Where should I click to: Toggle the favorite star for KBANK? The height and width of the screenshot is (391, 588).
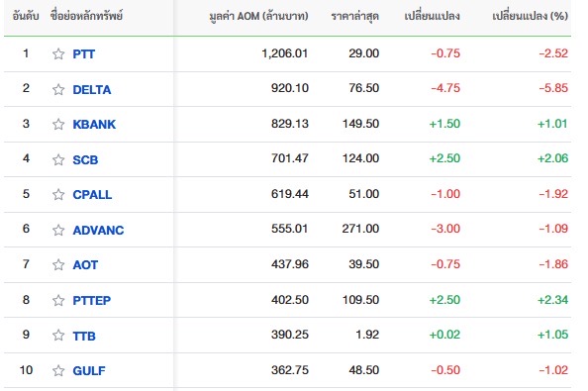58,124
